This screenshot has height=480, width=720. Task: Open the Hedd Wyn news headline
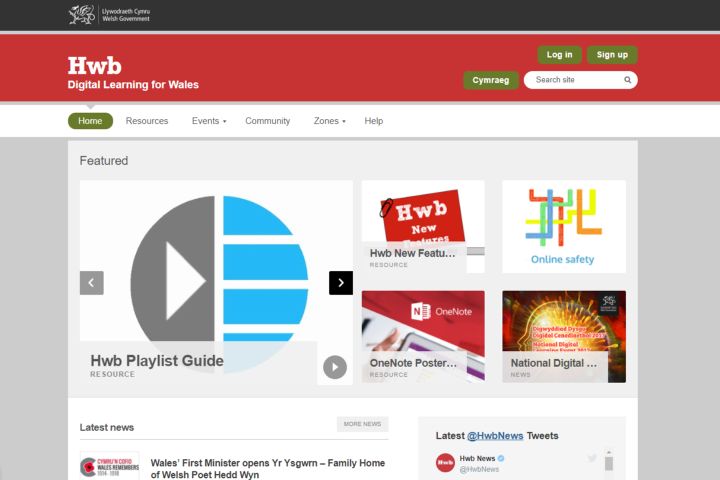(268, 469)
